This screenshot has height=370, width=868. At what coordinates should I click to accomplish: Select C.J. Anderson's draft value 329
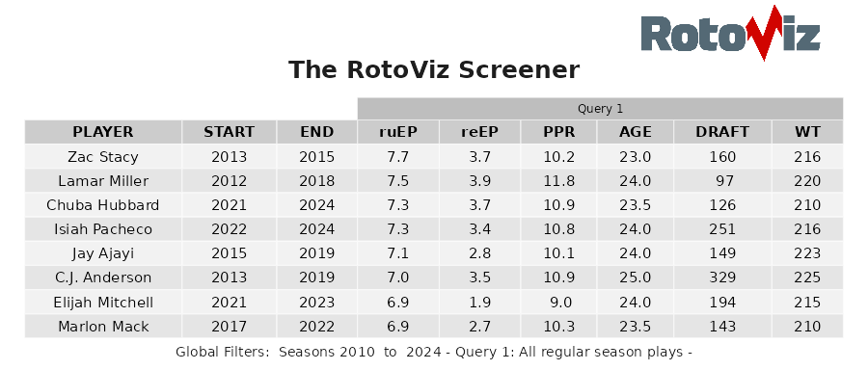click(722, 277)
